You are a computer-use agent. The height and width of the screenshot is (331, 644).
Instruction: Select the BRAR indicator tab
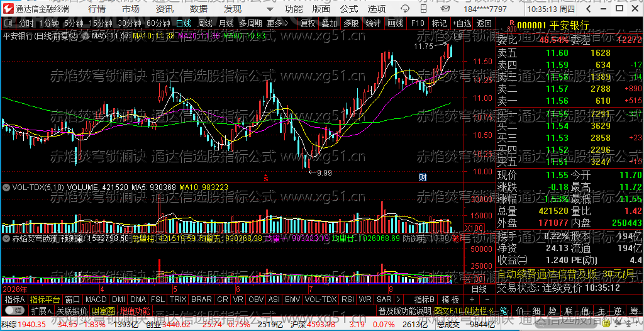click(202, 299)
